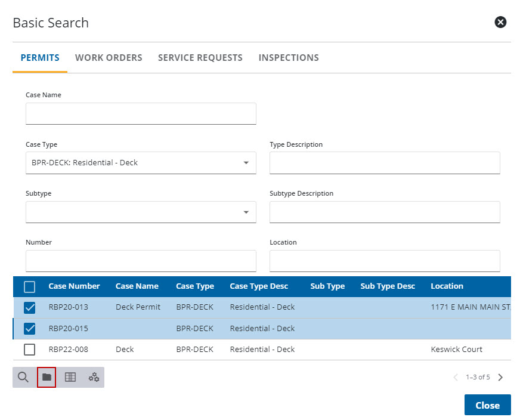This screenshot has height=420, width=520.
Task: Open the table grid view icon
Action: pos(70,377)
